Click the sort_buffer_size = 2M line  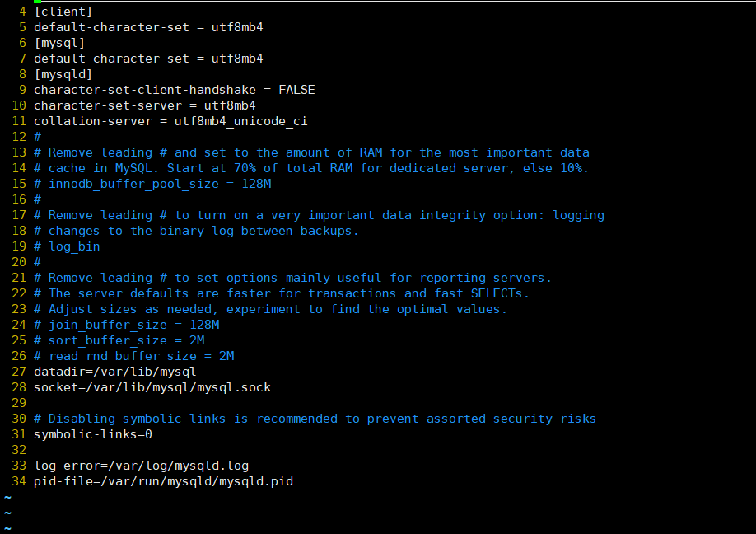[119, 340]
